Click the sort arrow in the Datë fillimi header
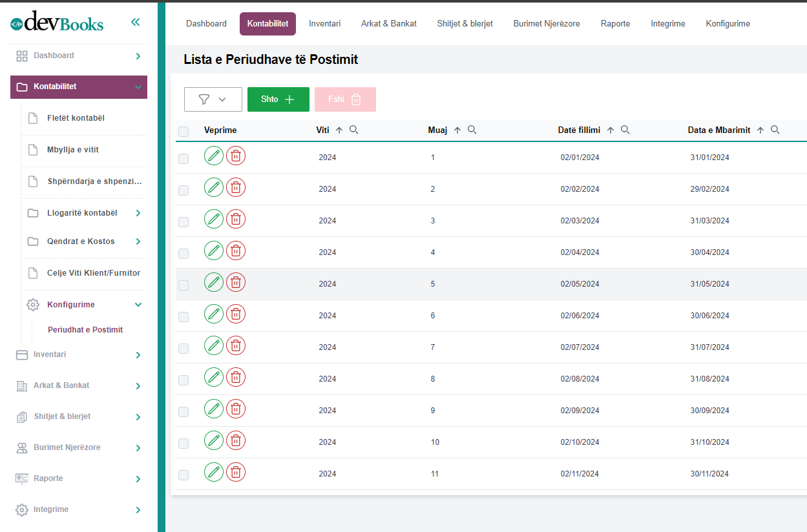The image size is (807, 532). [x=611, y=130]
